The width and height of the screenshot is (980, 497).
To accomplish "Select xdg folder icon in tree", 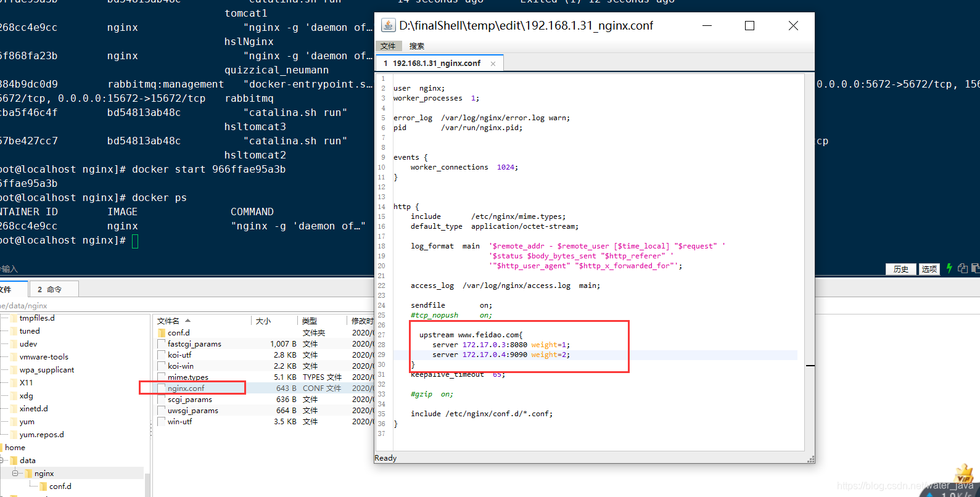I will pyautogui.click(x=14, y=396).
